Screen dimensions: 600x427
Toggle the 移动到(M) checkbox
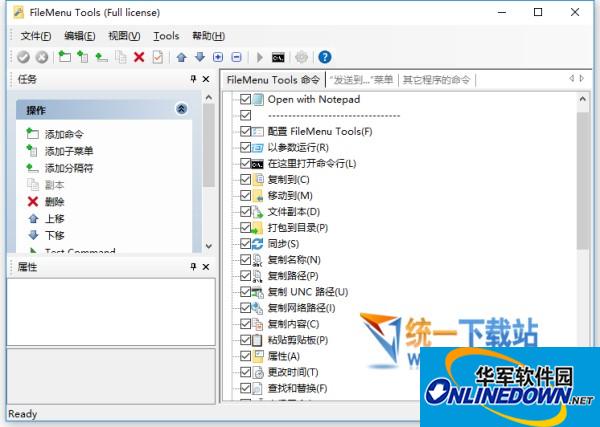pyautogui.click(x=245, y=196)
